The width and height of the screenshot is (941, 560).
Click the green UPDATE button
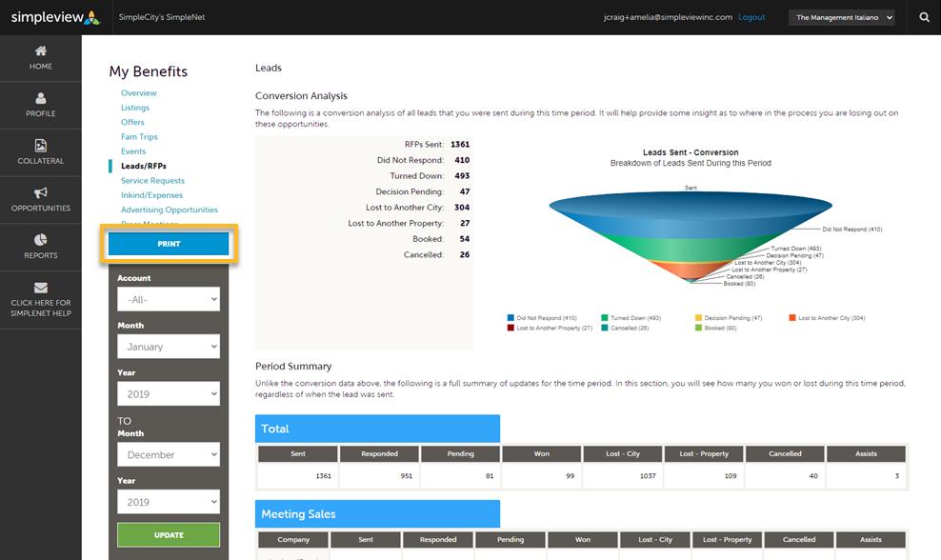click(169, 535)
